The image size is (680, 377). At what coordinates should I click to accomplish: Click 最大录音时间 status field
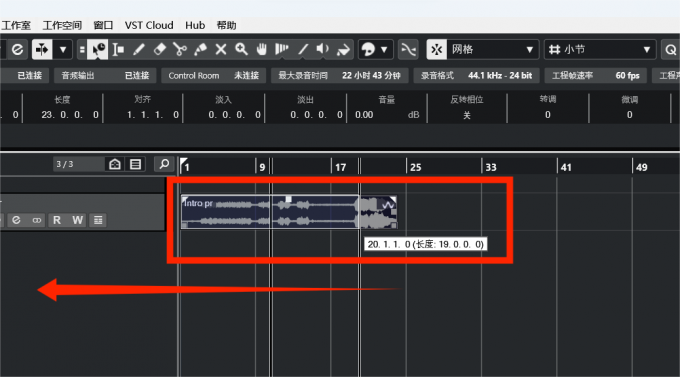pyautogui.click(x=340, y=75)
